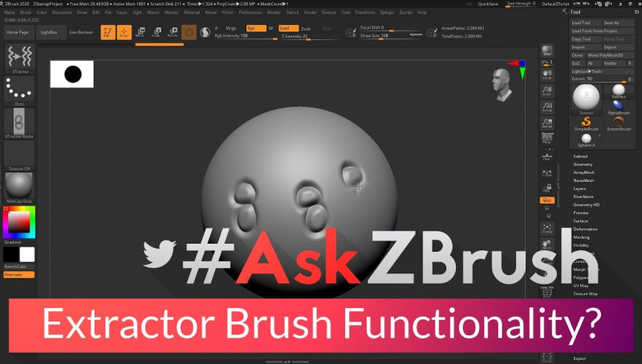Open the Zplugin menu
Viewport: 642px width, 364px height.
(387, 13)
